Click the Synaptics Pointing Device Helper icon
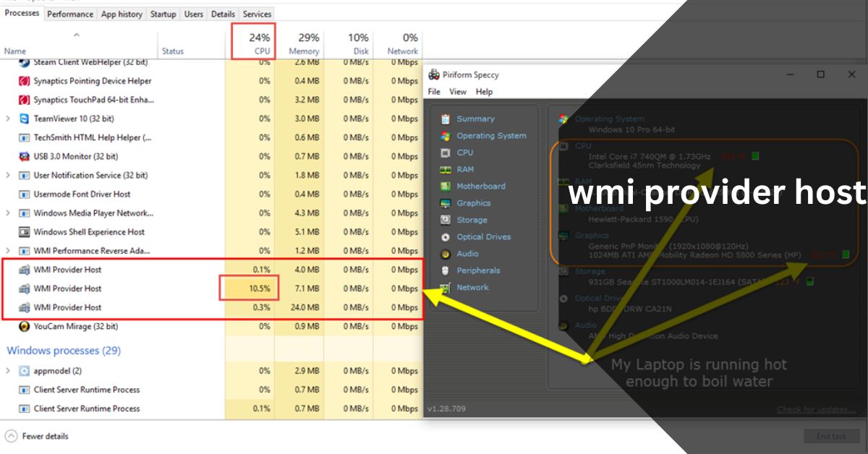 [25, 81]
